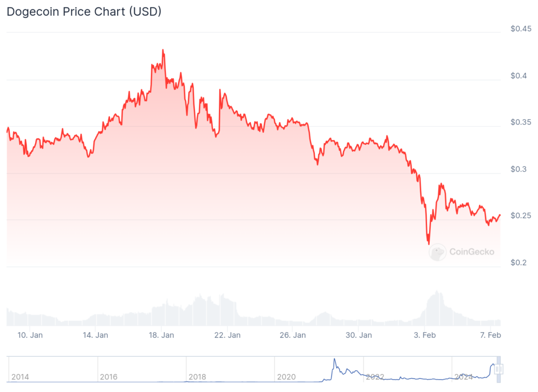Click the 2018 label in the navigator timeline

(x=197, y=377)
